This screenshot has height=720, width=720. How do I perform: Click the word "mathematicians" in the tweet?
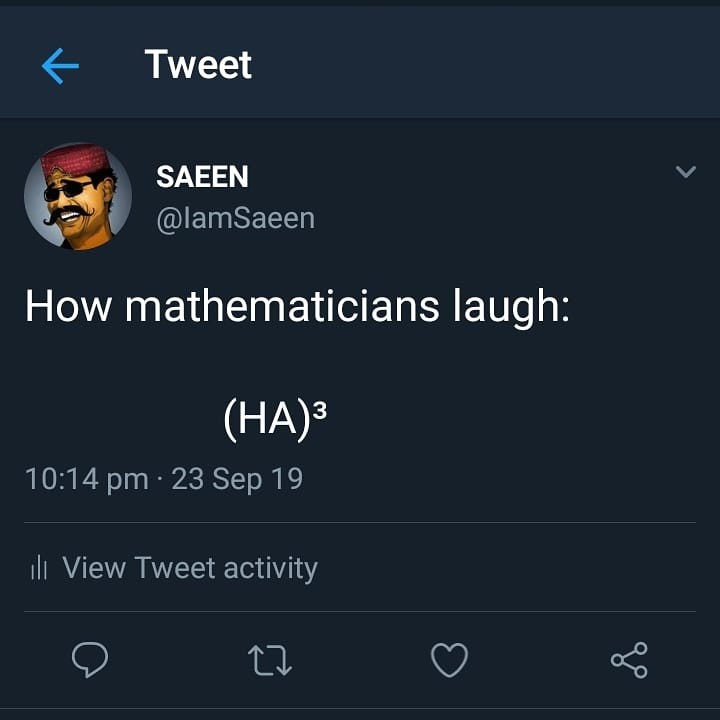[283, 306]
